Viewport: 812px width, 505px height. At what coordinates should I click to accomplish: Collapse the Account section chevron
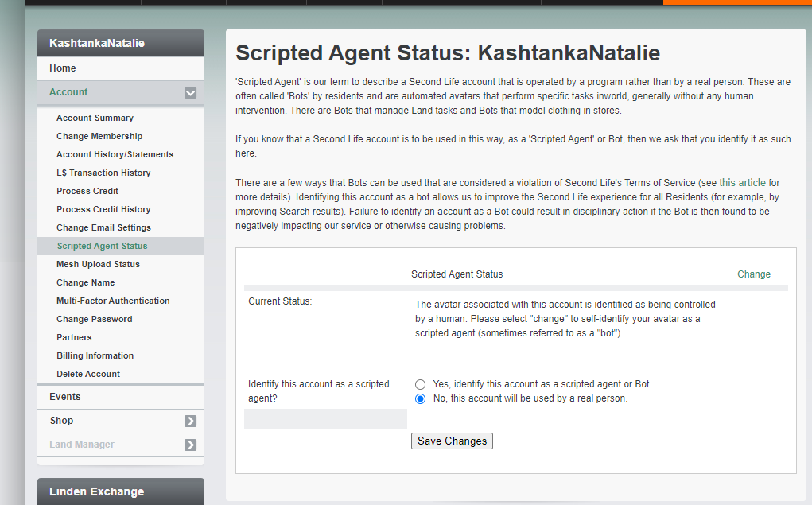(x=190, y=93)
